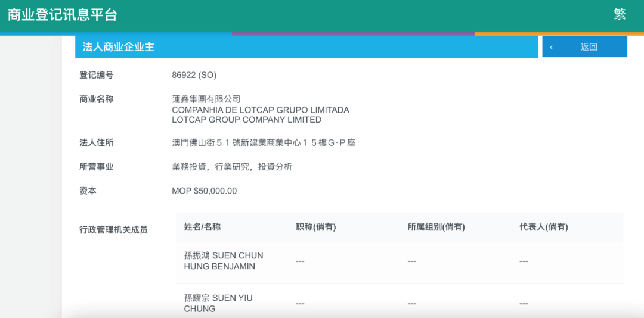
Task: Click the 返回 back button
Action: [584, 47]
